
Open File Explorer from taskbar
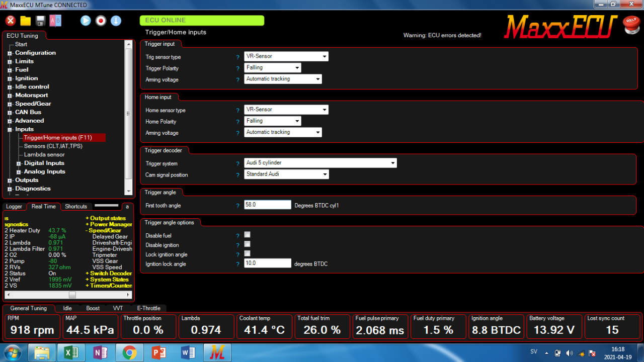click(42, 353)
